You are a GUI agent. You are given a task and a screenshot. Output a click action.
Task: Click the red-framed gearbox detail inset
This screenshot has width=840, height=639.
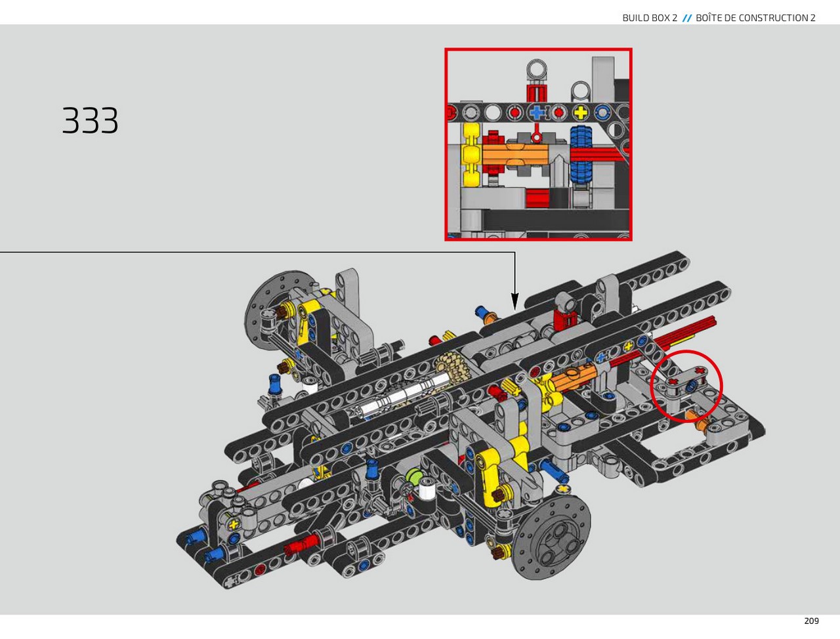click(538, 144)
